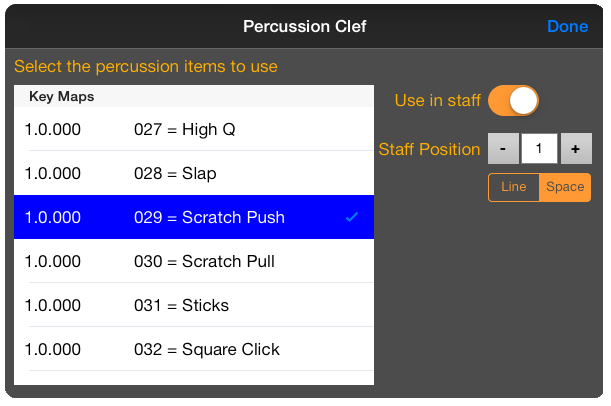Click the 1.0.000 value beside Sticks

(x=53, y=305)
